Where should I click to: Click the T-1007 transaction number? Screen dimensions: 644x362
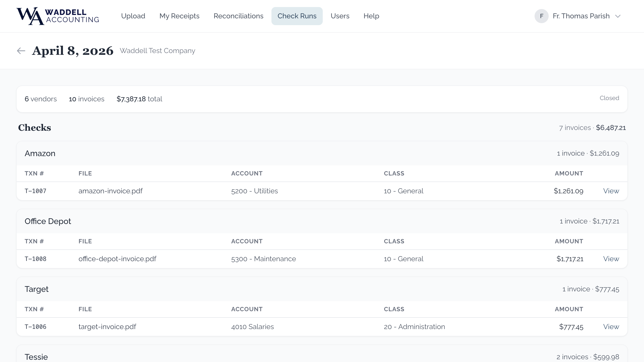click(35, 191)
